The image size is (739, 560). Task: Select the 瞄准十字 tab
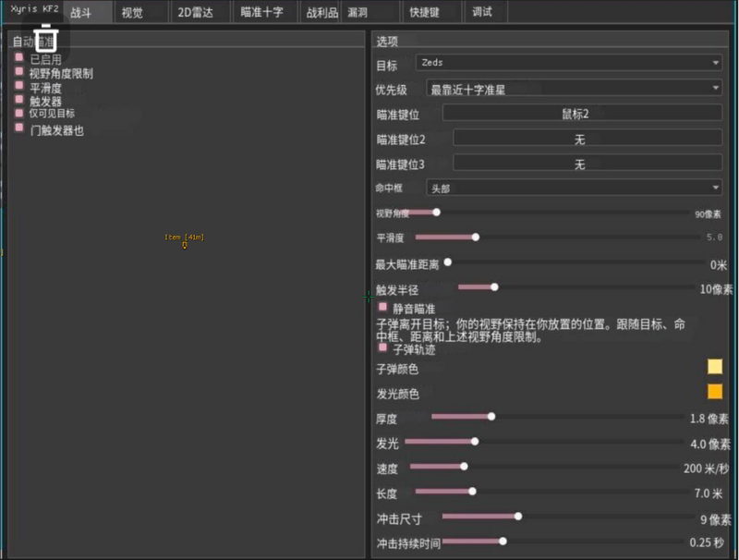pyautogui.click(x=266, y=12)
